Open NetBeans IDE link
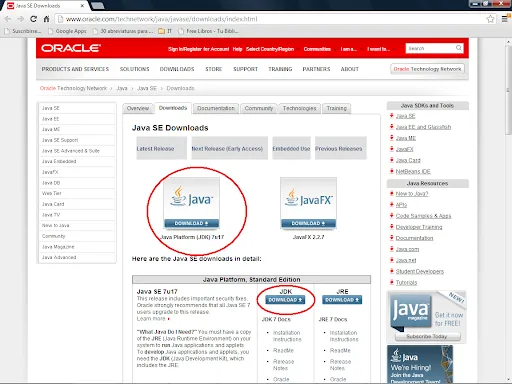This screenshot has width=512, height=384. pyautogui.click(x=413, y=171)
